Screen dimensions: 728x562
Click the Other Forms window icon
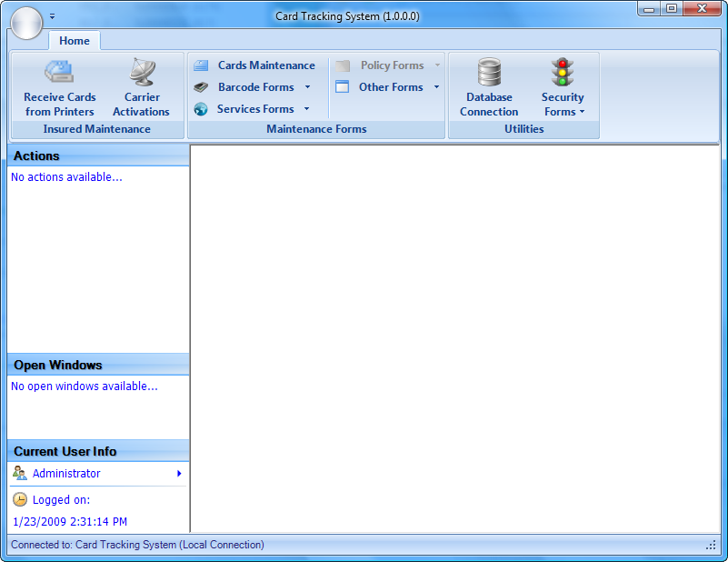[x=342, y=87]
